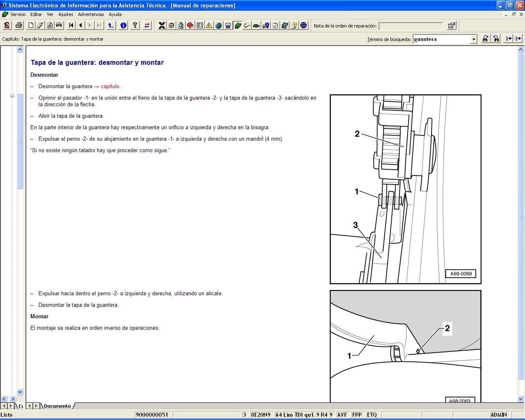Screen dimensions: 525x420
Task: Open the blue information circle icon
Action: (123, 25)
